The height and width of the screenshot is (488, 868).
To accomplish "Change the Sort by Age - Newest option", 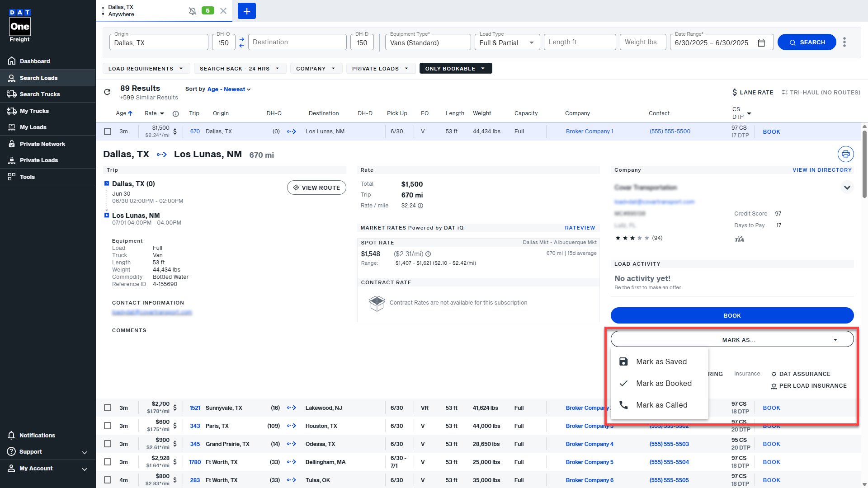I will click(229, 89).
